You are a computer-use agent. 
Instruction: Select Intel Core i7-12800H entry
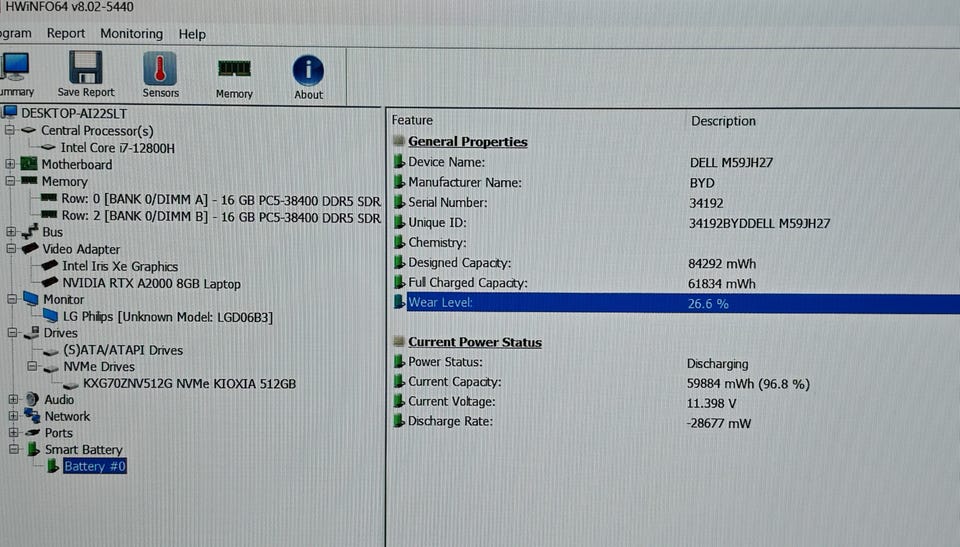[x=118, y=148]
